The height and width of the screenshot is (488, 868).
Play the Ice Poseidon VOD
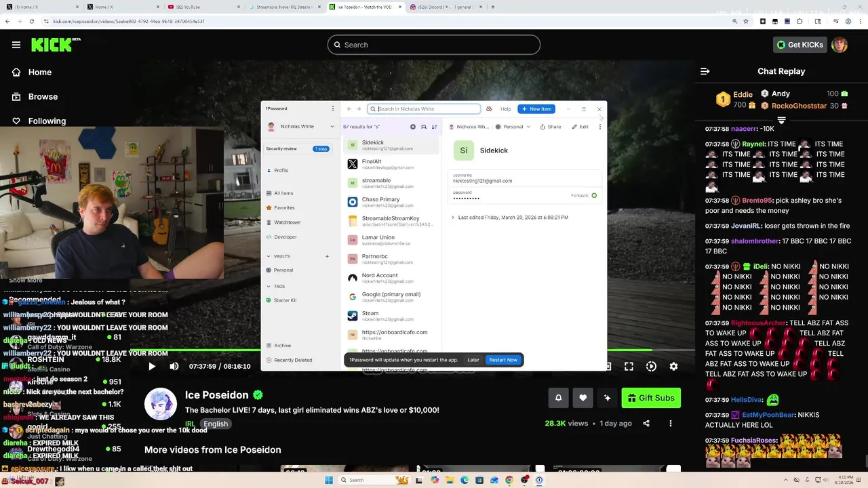tap(152, 366)
